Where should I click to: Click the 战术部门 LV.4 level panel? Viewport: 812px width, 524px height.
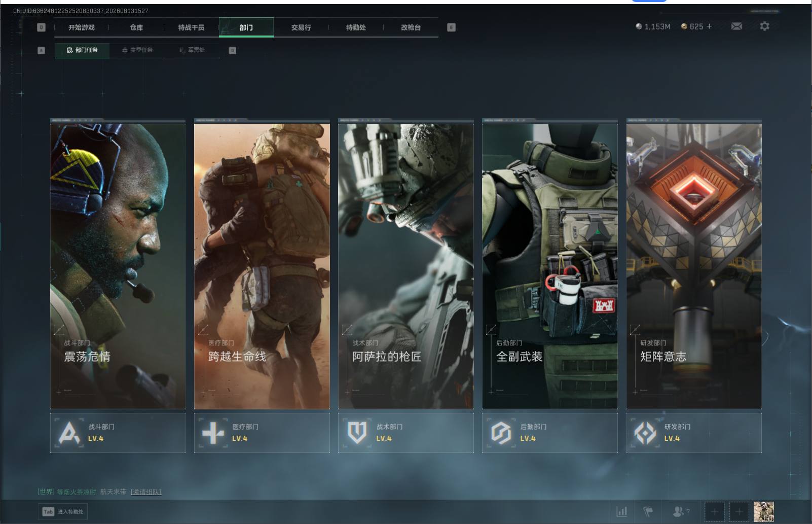406,433
